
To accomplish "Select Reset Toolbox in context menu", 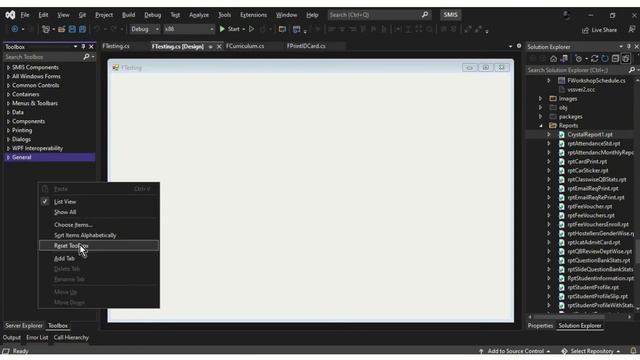I will click(x=99, y=246).
